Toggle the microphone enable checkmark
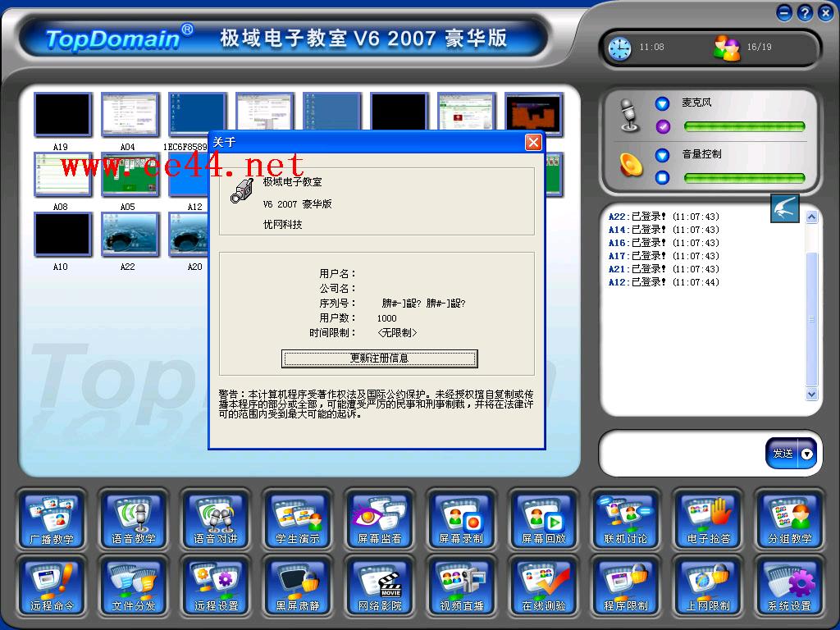This screenshot has width=840, height=630. [x=663, y=127]
